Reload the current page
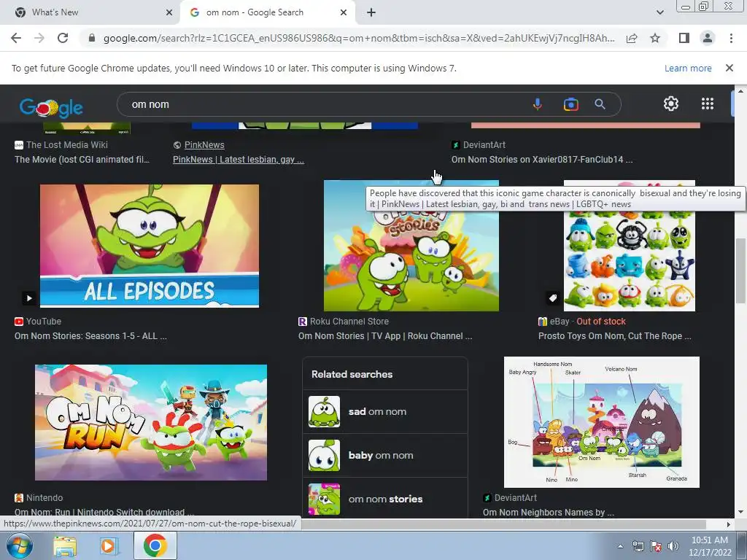Screen dimensions: 747x560 [x=63, y=38]
